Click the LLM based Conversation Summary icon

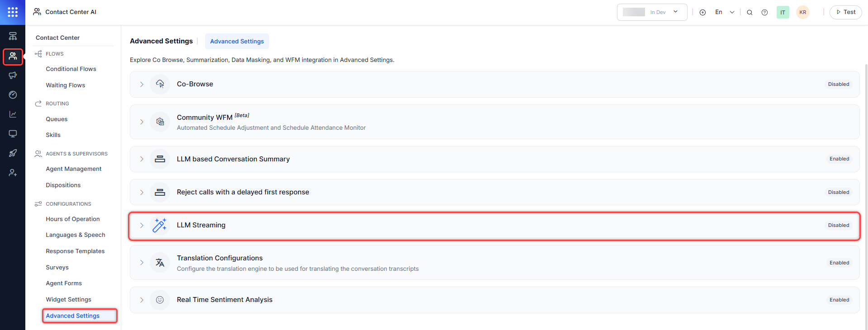click(x=160, y=159)
